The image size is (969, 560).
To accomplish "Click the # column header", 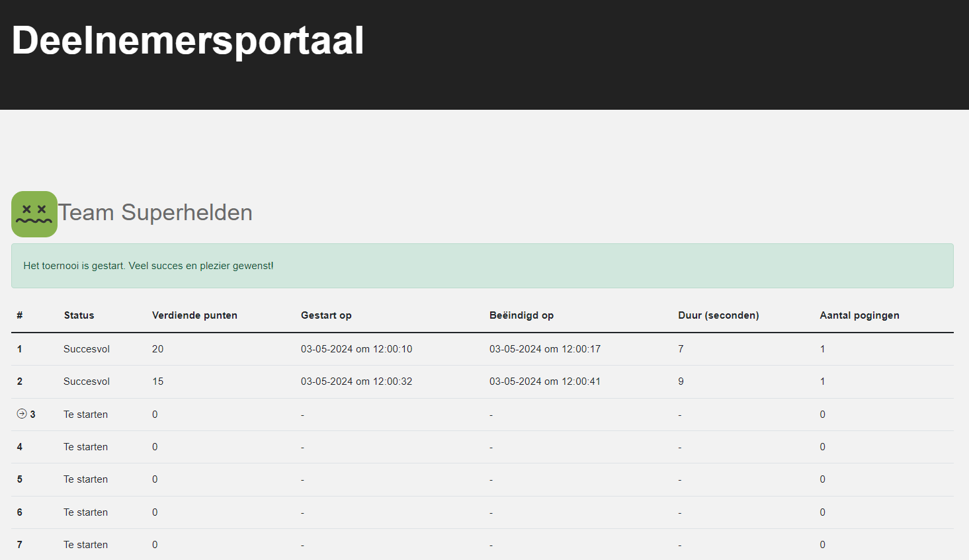I will pos(20,315).
